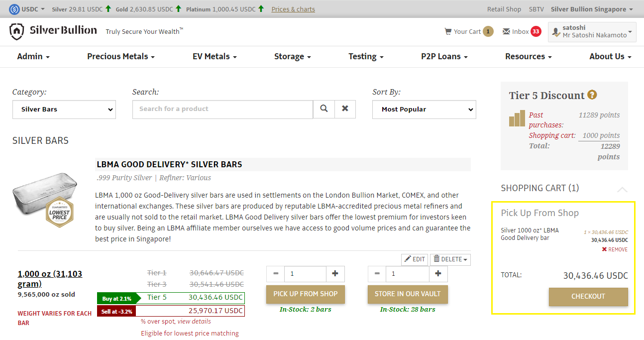Click the Silver price green up arrow
The width and height of the screenshot is (644, 340).
coord(108,9)
